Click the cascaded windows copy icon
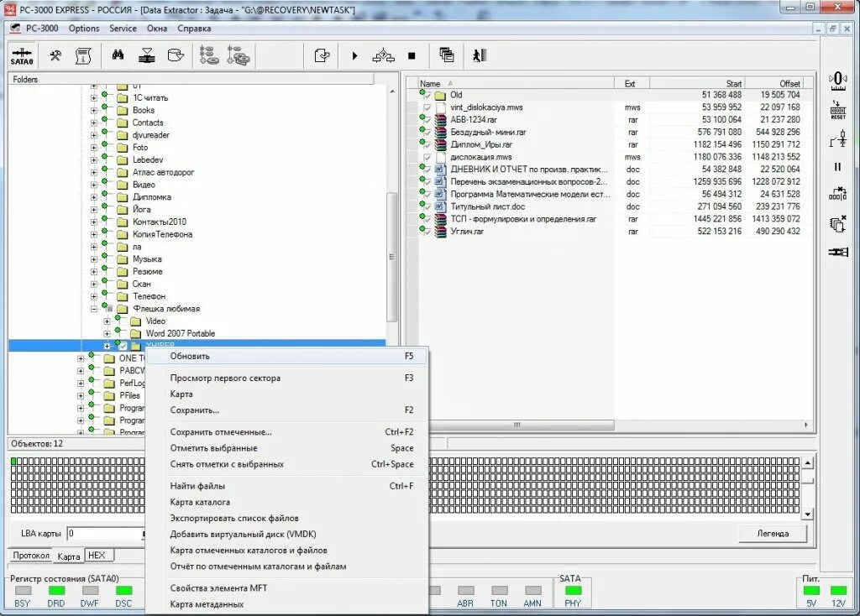860x616 pixels. (447, 55)
